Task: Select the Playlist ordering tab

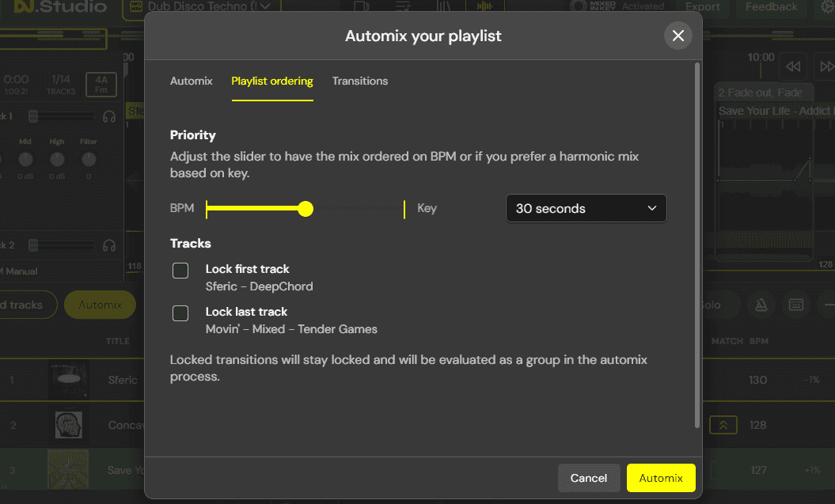Action: [272, 81]
